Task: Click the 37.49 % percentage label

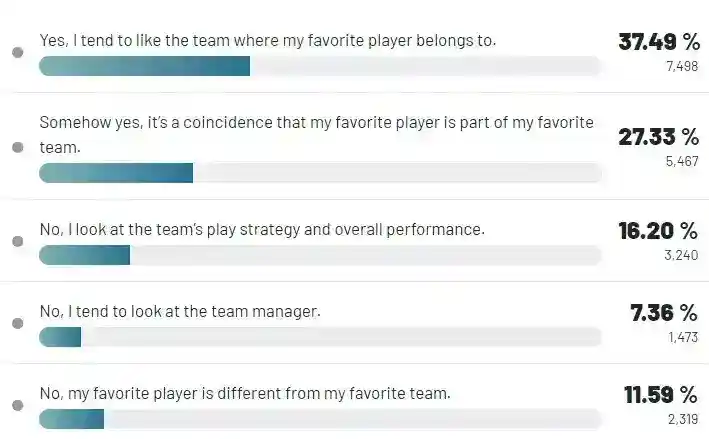Action: click(658, 42)
